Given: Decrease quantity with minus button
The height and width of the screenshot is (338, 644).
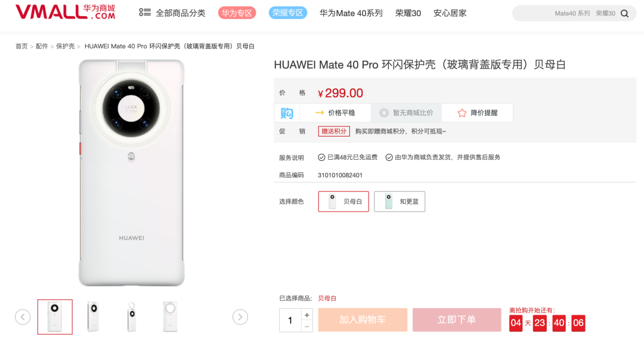Looking at the screenshot, I should click(x=307, y=327).
